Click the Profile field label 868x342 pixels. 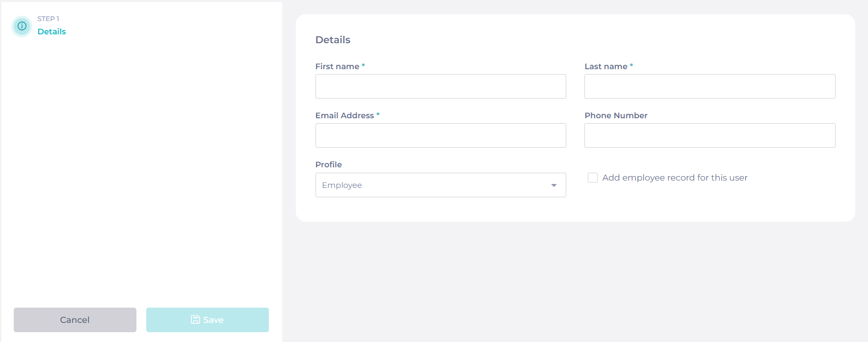(x=329, y=164)
